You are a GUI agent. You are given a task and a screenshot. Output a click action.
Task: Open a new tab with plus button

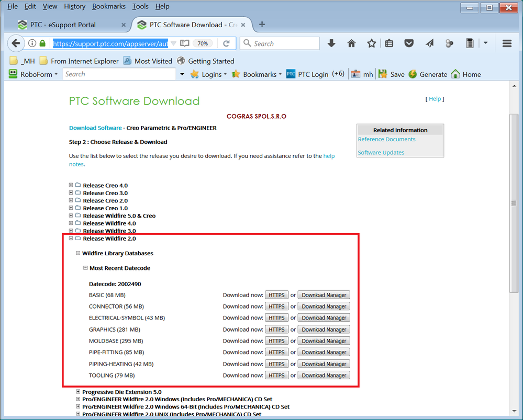pyautogui.click(x=262, y=25)
